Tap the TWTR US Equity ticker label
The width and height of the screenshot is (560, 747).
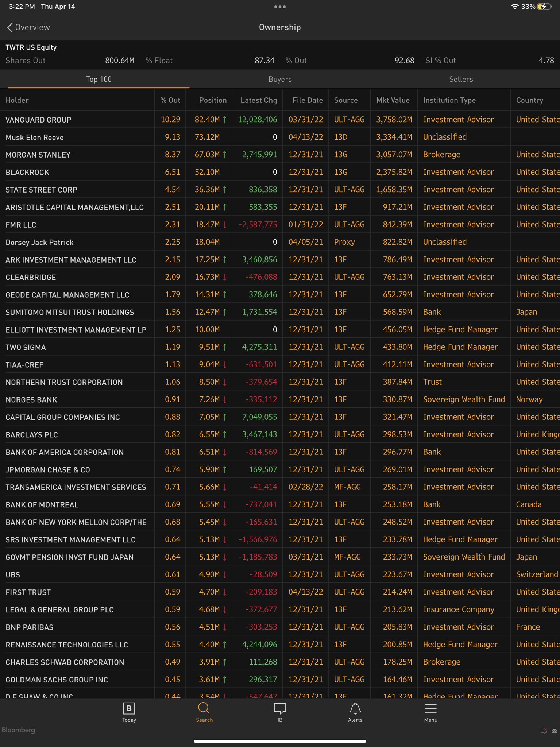click(x=31, y=47)
